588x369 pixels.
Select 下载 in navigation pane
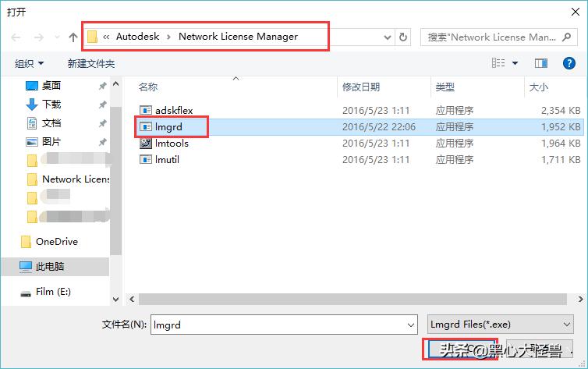(51, 104)
